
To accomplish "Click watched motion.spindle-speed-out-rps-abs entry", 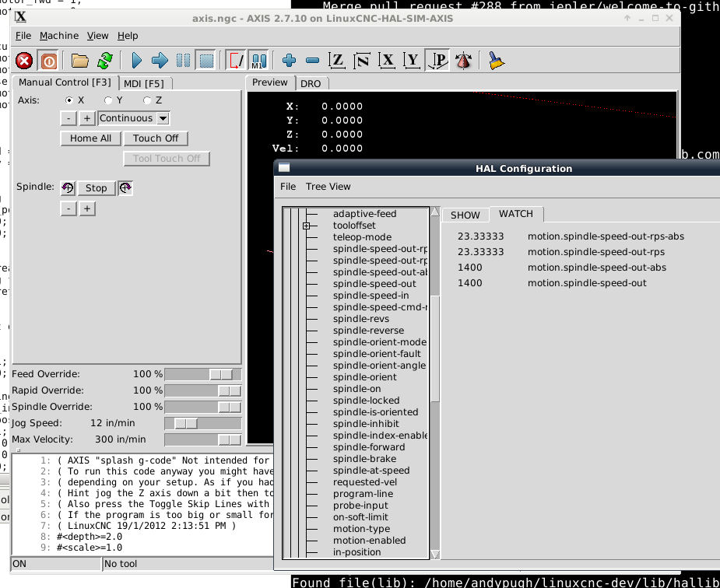I will pyautogui.click(x=606, y=236).
